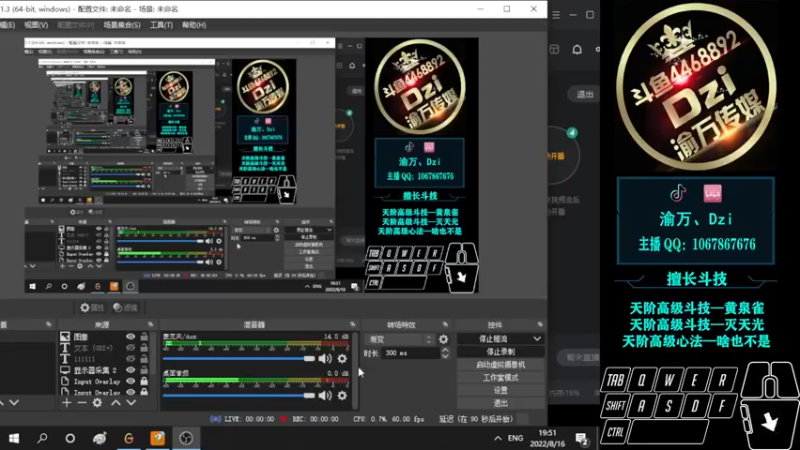
Task: Click the 停止录制 stop recording button
Action: (x=501, y=352)
